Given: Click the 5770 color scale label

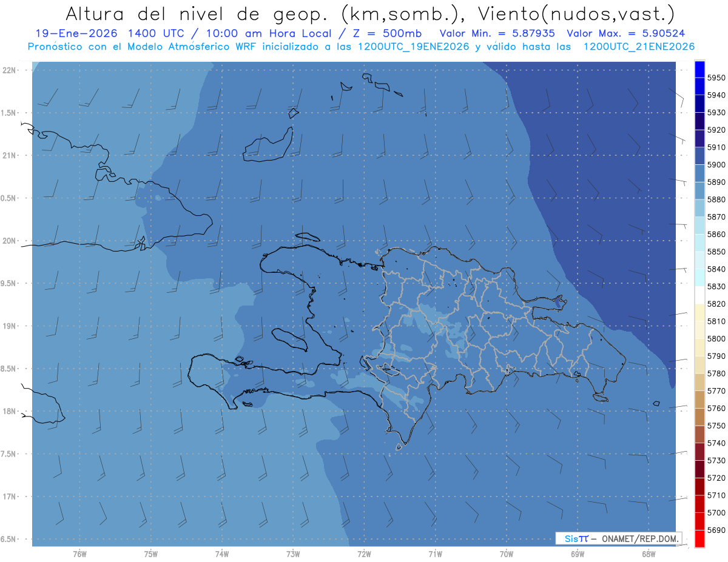Looking at the screenshot, I should (716, 391).
